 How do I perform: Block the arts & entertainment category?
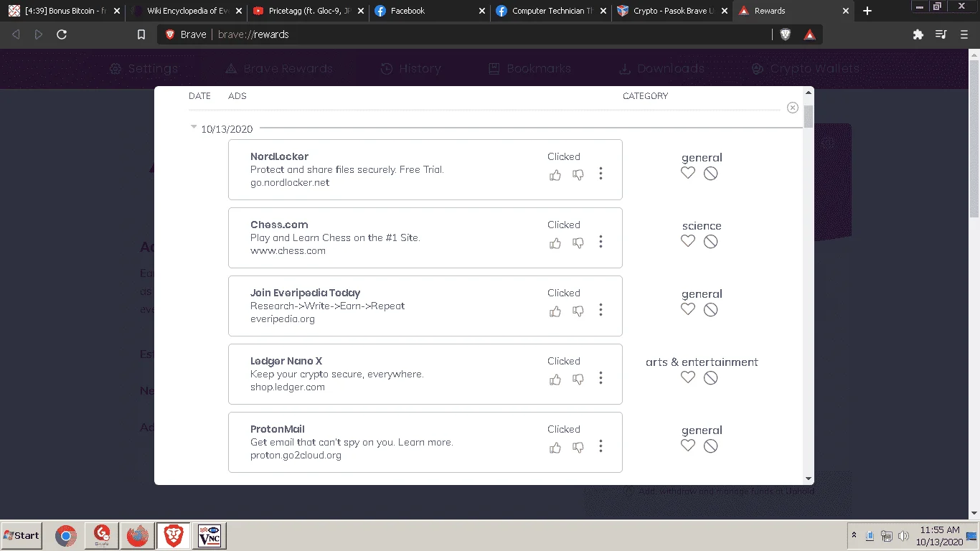point(711,377)
